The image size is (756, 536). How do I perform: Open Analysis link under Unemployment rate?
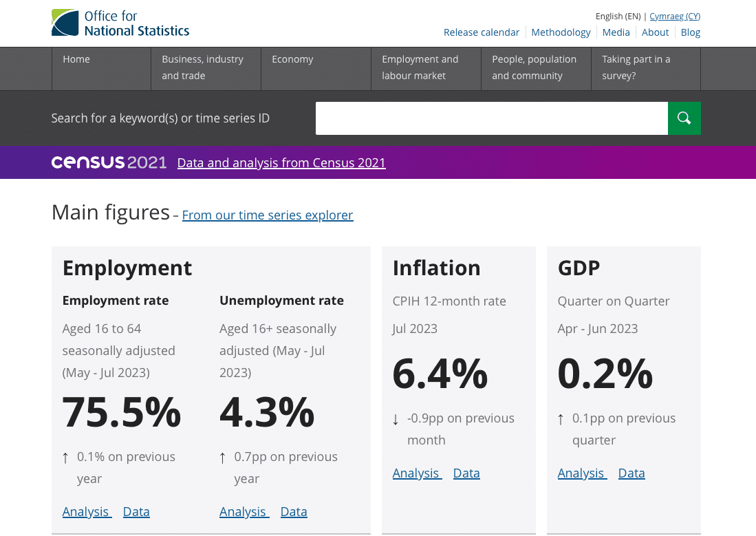tap(244, 512)
